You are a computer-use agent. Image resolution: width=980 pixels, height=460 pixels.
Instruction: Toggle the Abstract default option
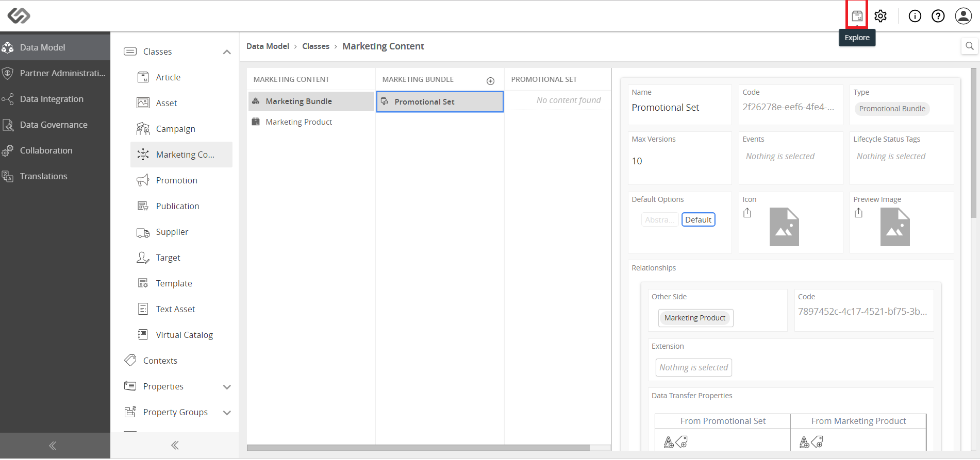(659, 219)
